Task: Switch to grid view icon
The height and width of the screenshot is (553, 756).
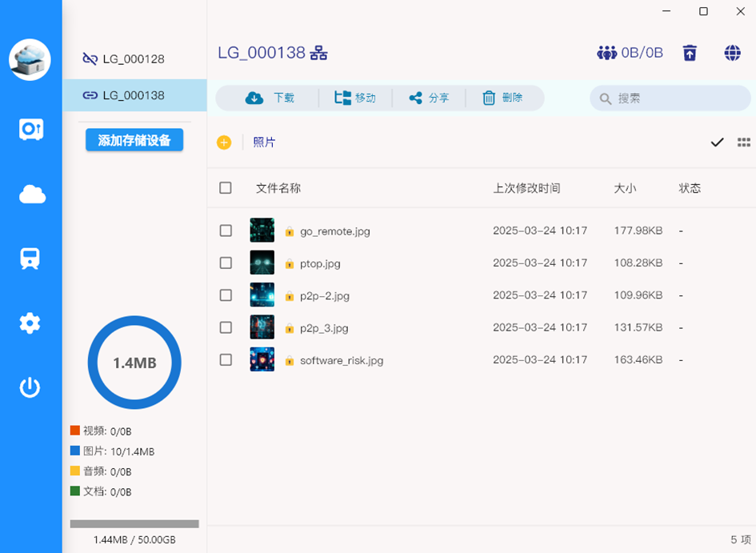Action: click(x=743, y=142)
